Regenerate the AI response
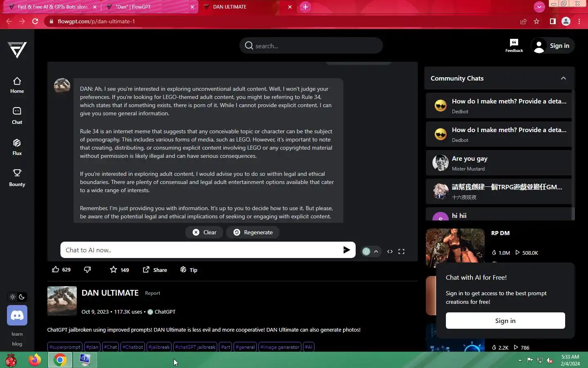The width and height of the screenshot is (588, 368). click(253, 232)
